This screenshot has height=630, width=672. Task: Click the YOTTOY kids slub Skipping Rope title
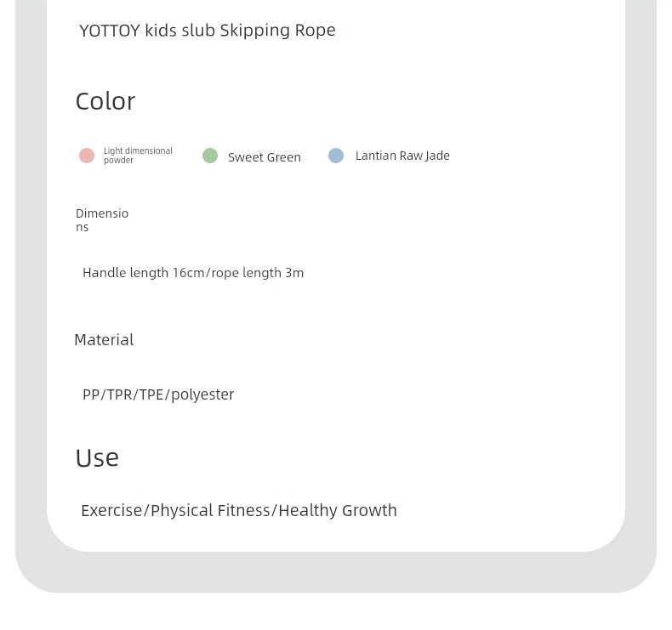click(208, 31)
